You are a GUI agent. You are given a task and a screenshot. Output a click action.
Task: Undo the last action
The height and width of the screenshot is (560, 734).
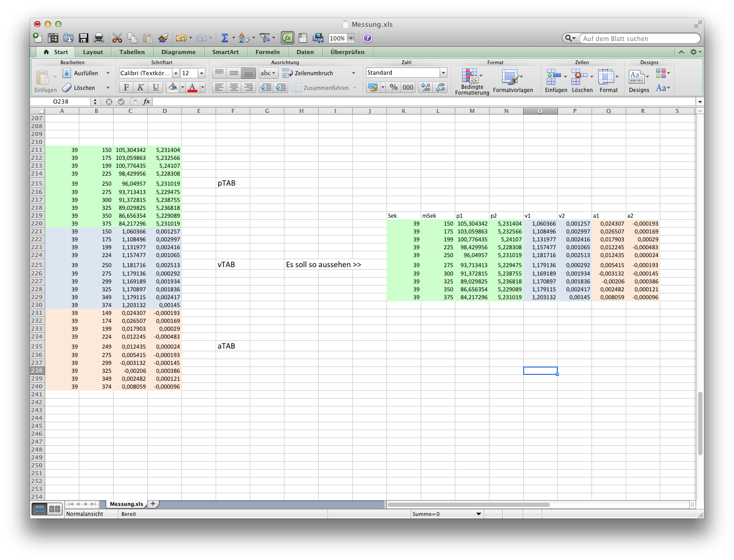pyautogui.click(x=181, y=38)
